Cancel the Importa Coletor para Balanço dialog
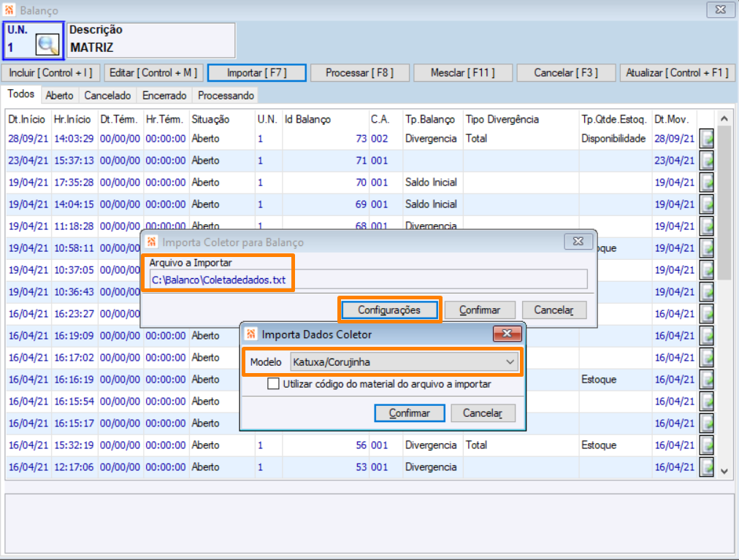The height and width of the screenshot is (560, 739). tap(554, 310)
